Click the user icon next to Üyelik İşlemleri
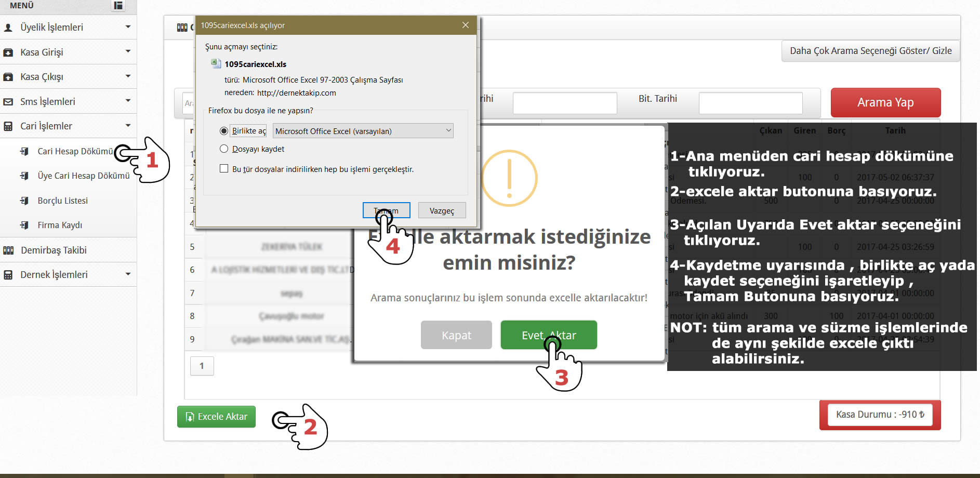Viewport: 980px width, 478px height. [8, 28]
